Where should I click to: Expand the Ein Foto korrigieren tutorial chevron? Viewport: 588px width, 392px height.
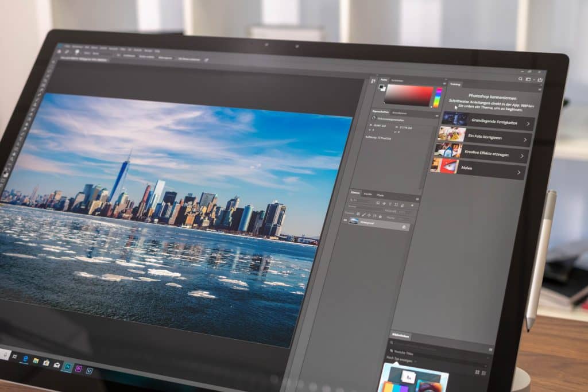[x=525, y=139]
